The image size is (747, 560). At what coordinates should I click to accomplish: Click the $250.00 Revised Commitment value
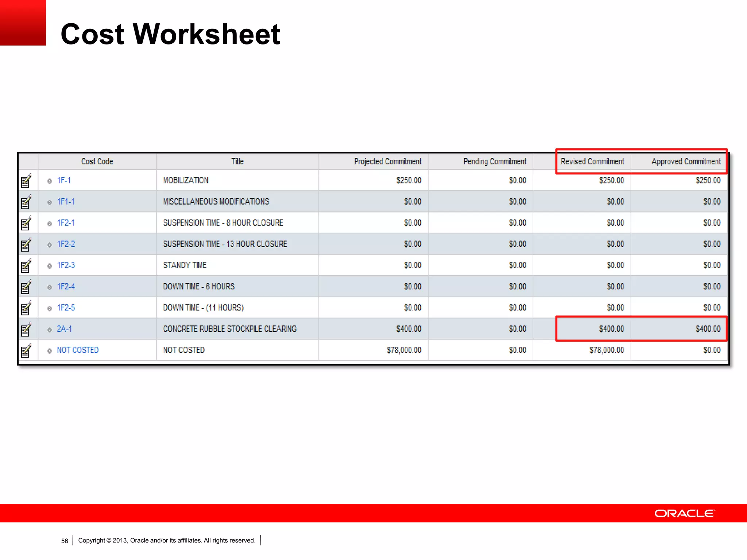click(612, 180)
